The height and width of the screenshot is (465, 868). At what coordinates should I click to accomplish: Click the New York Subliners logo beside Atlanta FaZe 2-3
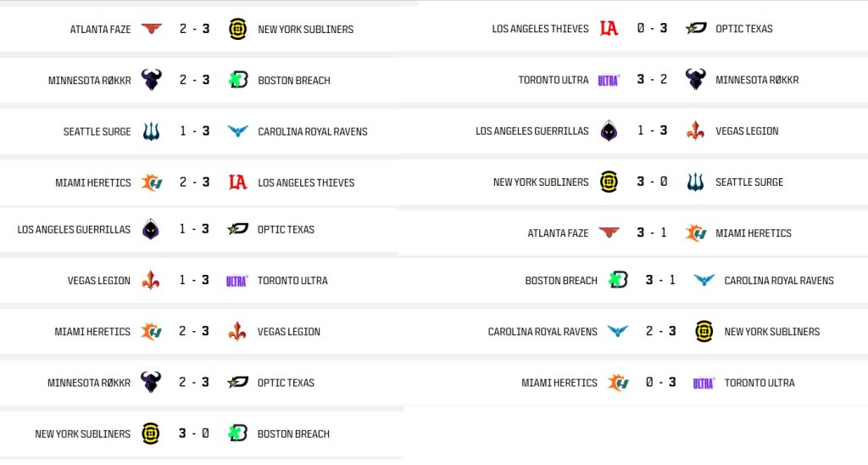pos(238,29)
